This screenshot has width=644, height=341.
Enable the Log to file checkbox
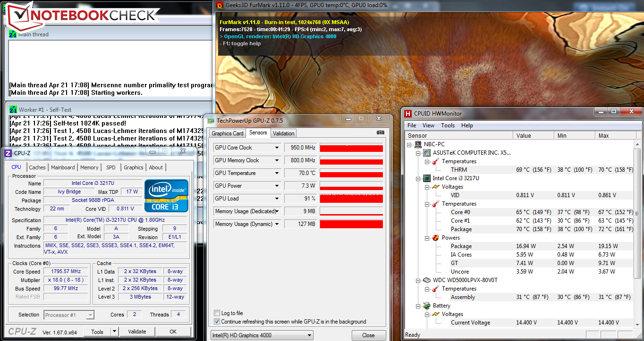tap(217, 313)
